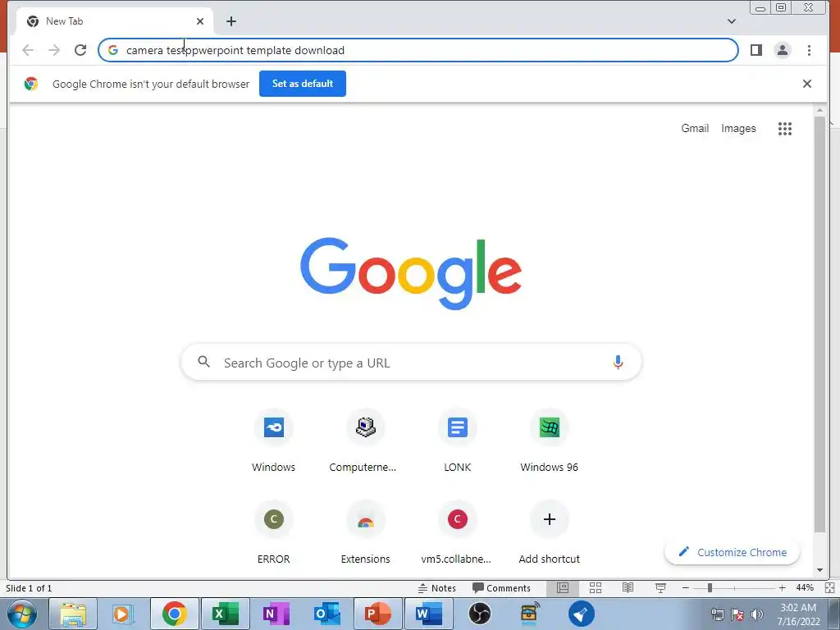Open Windows Media Player from taskbar
This screenshot has height=630, width=840.
[x=122, y=614]
